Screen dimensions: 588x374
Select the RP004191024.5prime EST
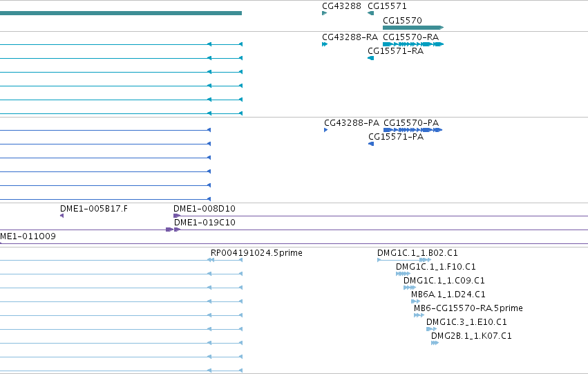(225, 260)
